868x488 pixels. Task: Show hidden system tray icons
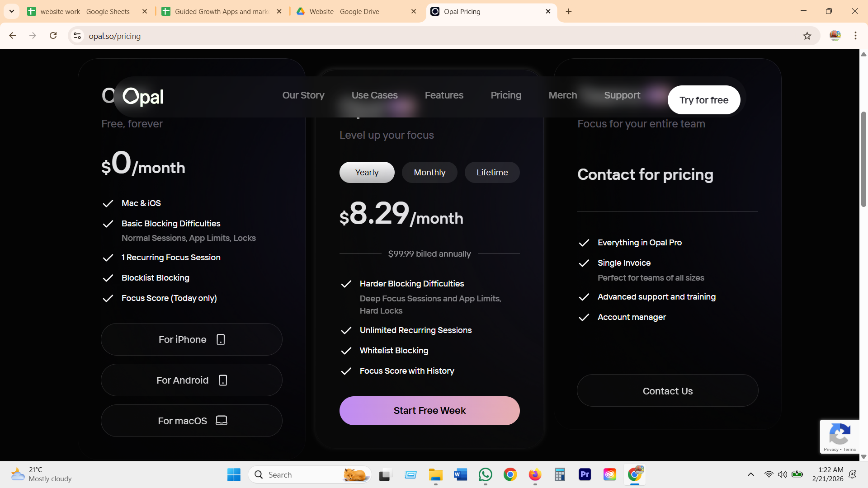750,474
